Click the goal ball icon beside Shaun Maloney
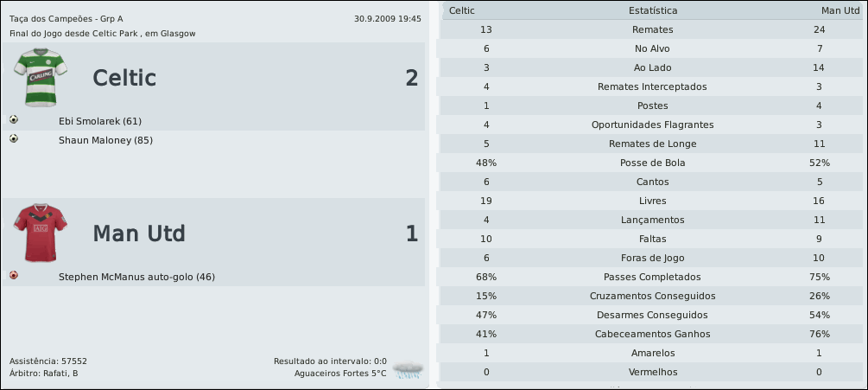Viewport: 868px width, 390px height. [x=14, y=139]
